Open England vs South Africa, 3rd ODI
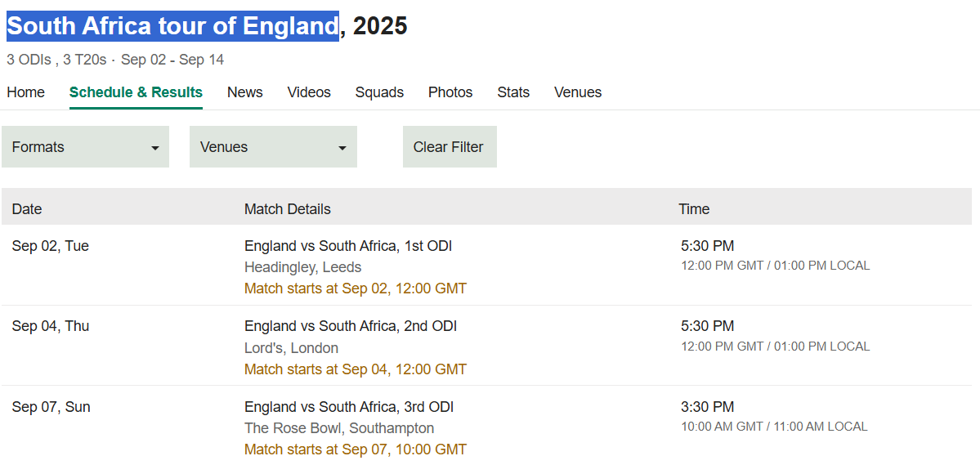This screenshot has width=980, height=465. tap(349, 408)
